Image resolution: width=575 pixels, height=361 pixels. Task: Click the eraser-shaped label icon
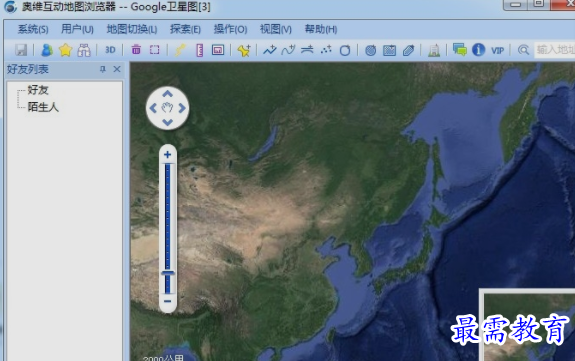click(x=408, y=50)
